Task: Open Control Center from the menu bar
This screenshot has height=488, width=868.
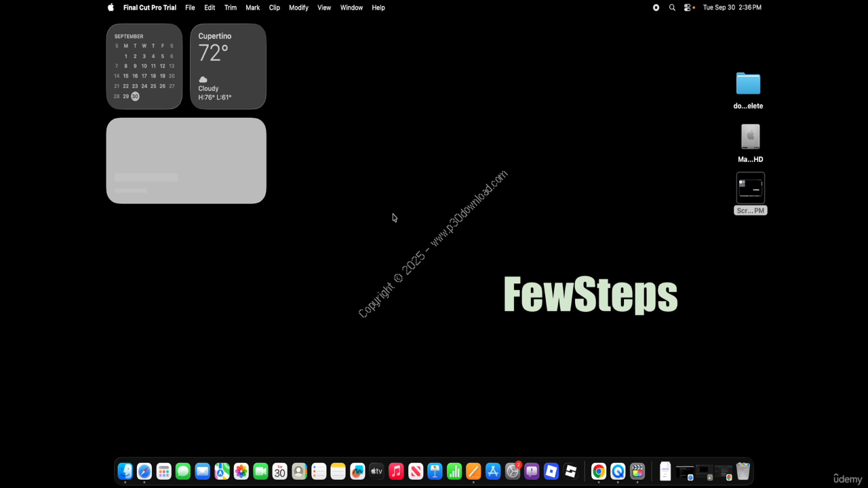Action: pos(688,7)
